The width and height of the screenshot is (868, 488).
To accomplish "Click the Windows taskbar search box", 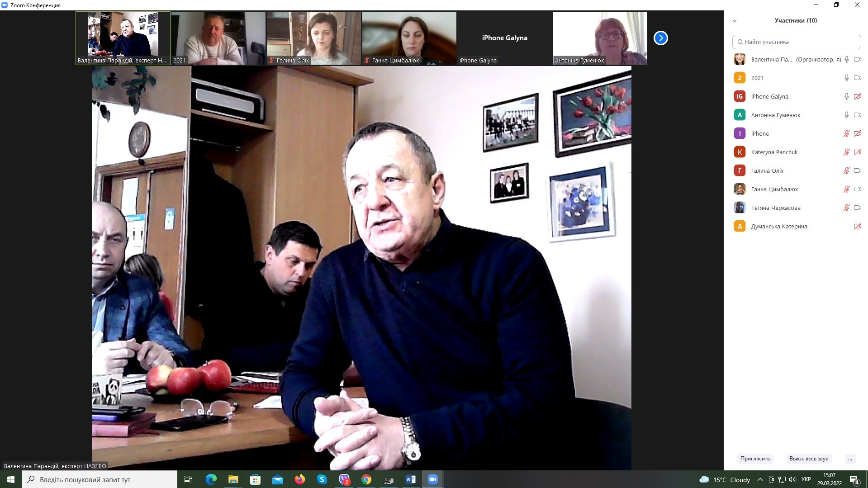I will point(100,479).
